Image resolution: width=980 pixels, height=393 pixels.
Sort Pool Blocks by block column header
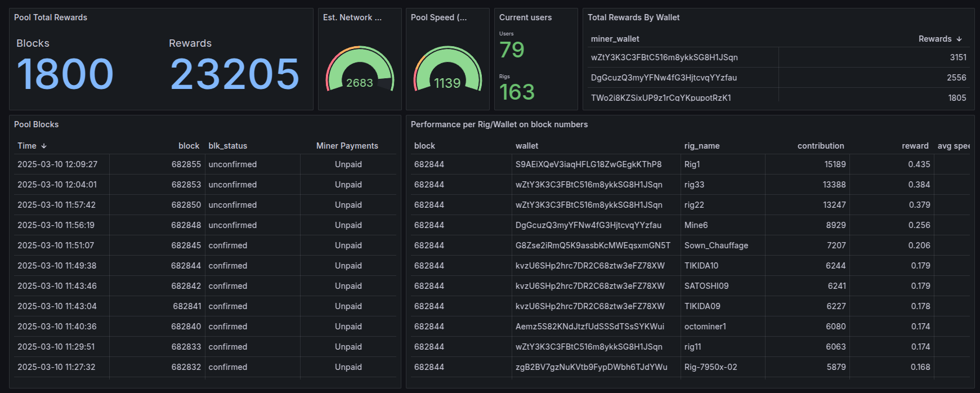click(189, 146)
